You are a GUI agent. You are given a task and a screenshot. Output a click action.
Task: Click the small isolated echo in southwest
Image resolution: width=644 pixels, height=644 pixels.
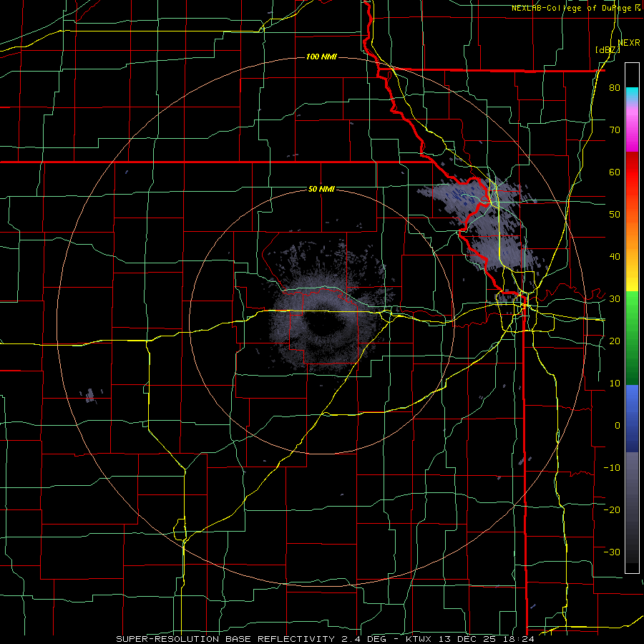(x=90, y=396)
